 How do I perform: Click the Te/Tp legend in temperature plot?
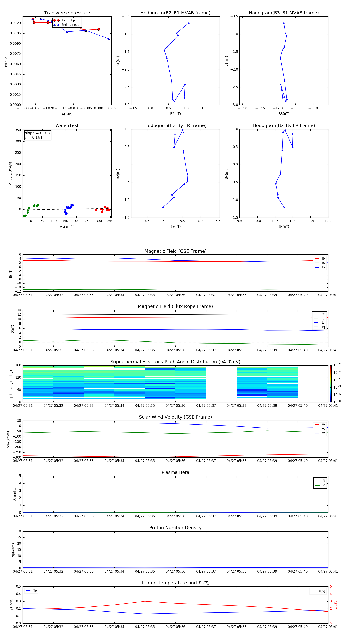(x=318, y=591)
